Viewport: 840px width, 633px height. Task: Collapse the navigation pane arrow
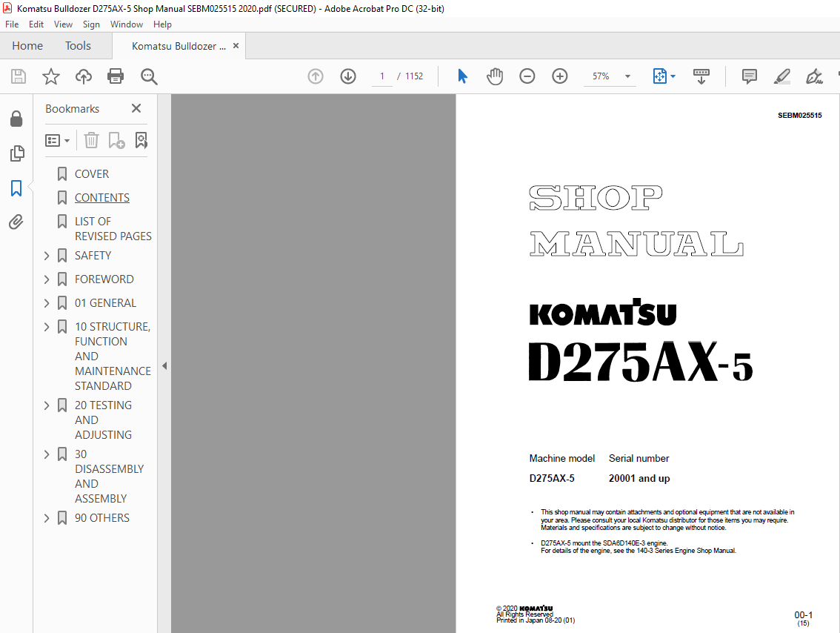pyautogui.click(x=164, y=365)
